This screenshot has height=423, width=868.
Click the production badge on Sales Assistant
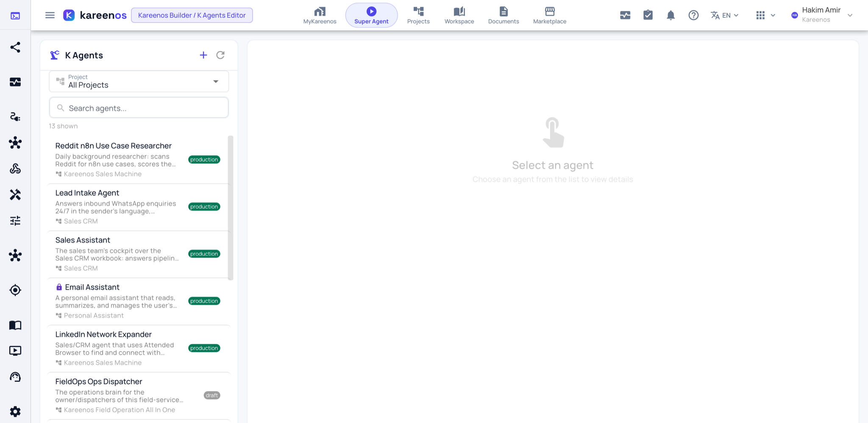204,254
